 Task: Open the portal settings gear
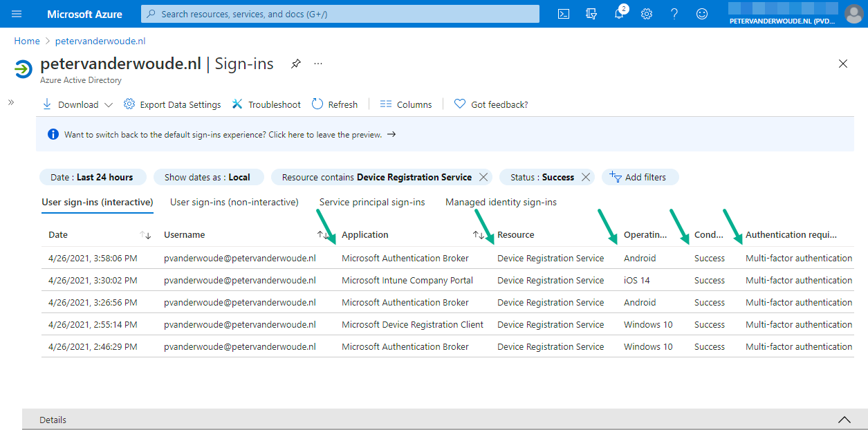(646, 14)
